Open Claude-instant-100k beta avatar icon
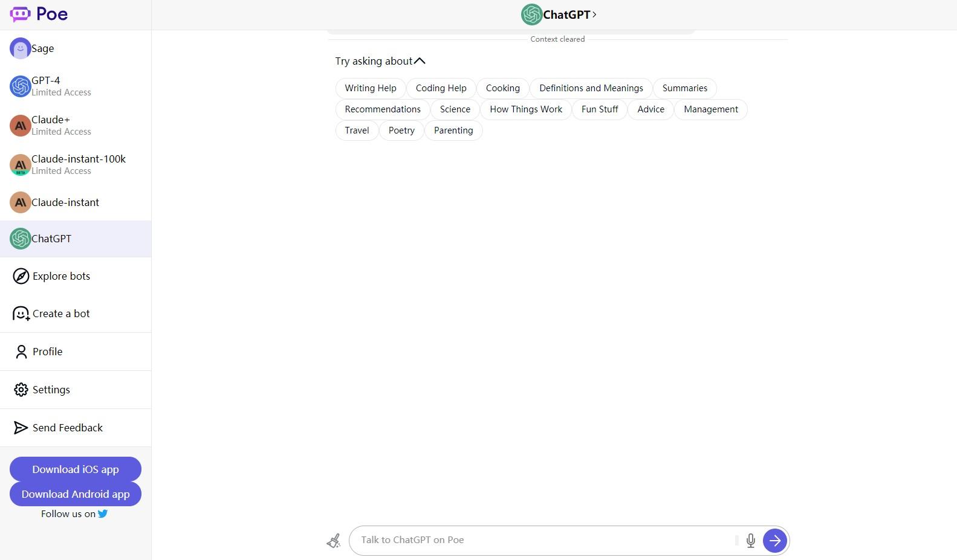This screenshot has height=560, width=957. (x=21, y=165)
